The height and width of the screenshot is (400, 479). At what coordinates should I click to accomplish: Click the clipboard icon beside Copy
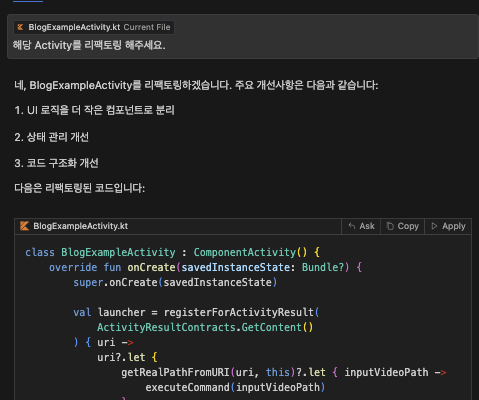390,226
